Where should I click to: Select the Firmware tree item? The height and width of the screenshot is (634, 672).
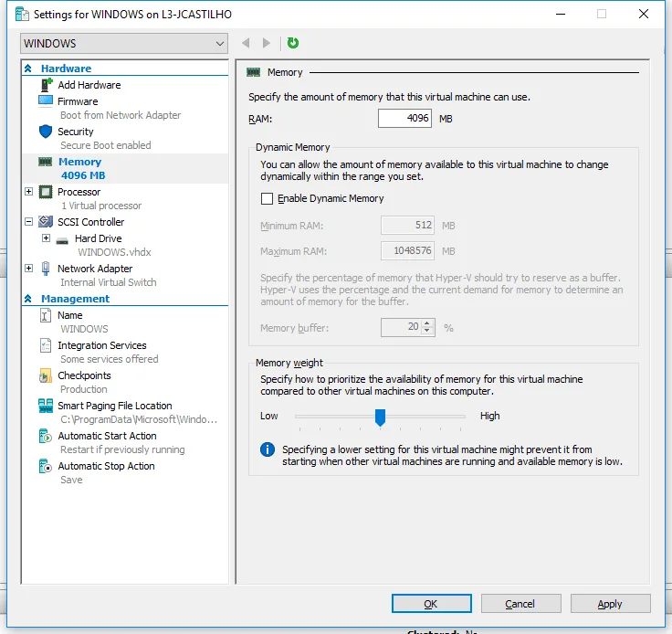click(78, 101)
